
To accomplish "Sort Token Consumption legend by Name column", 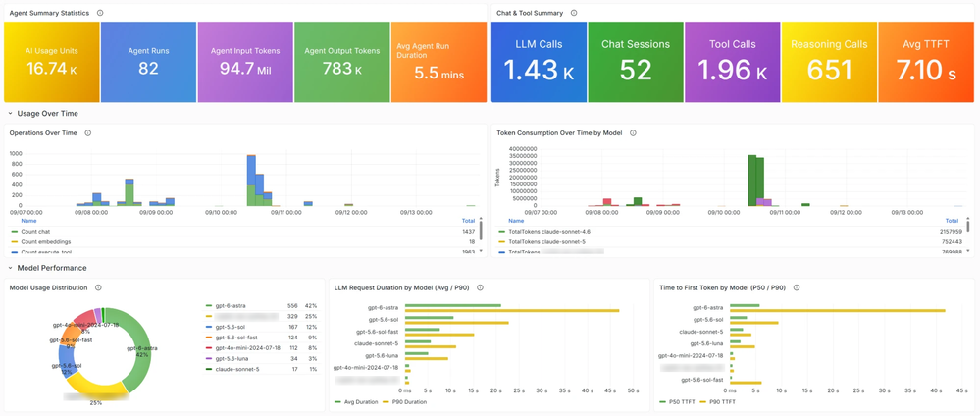I will coord(516,221).
